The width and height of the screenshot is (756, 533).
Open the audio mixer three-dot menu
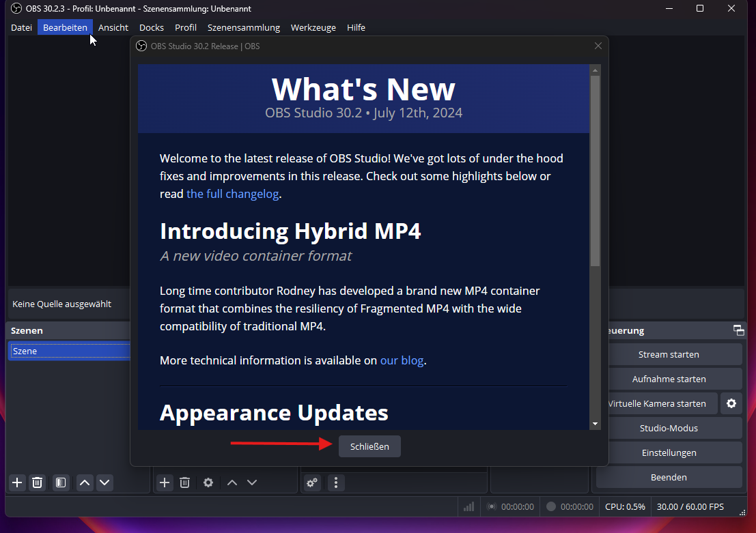pyautogui.click(x=336, y=482)
